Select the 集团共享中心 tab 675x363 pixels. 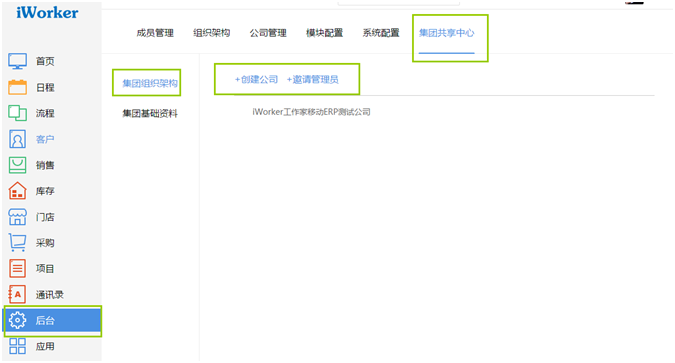click(x=447, y=33)
